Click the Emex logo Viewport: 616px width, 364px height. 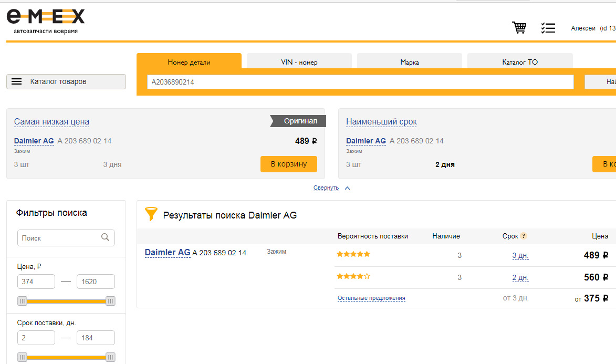46,21
